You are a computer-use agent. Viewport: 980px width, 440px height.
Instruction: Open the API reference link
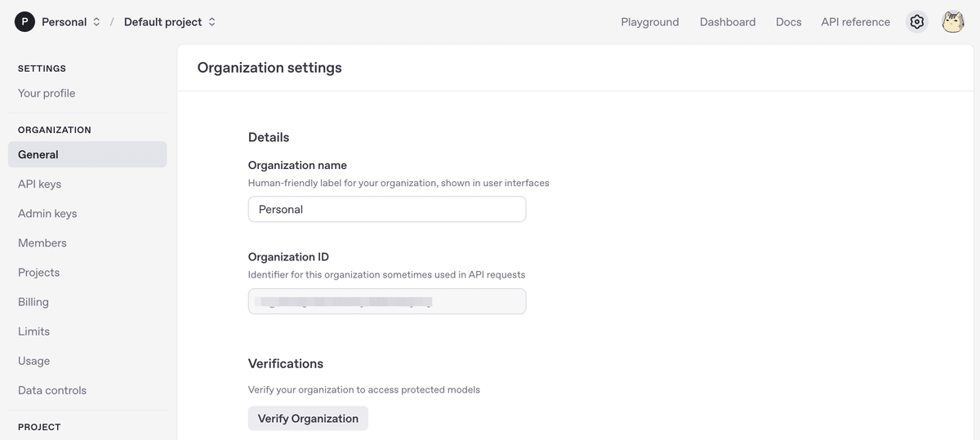pyautogui.click(x=855, y=22)
